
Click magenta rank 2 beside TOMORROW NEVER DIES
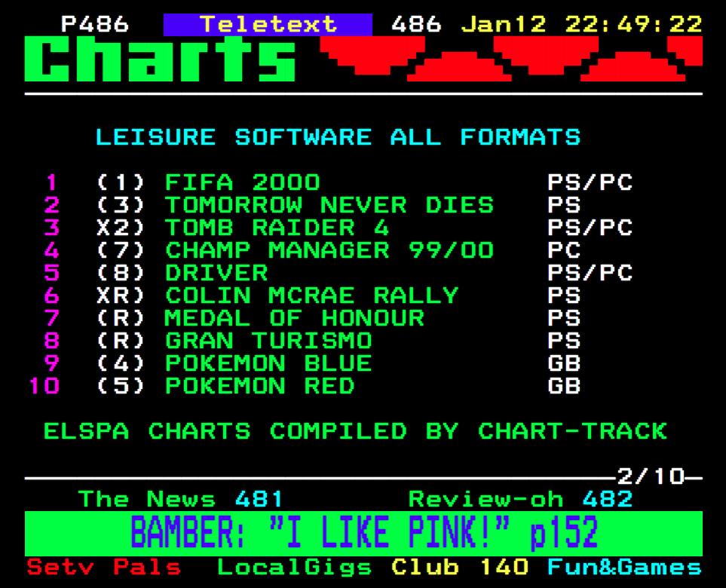pyautogui.click(x=51, y=205)
